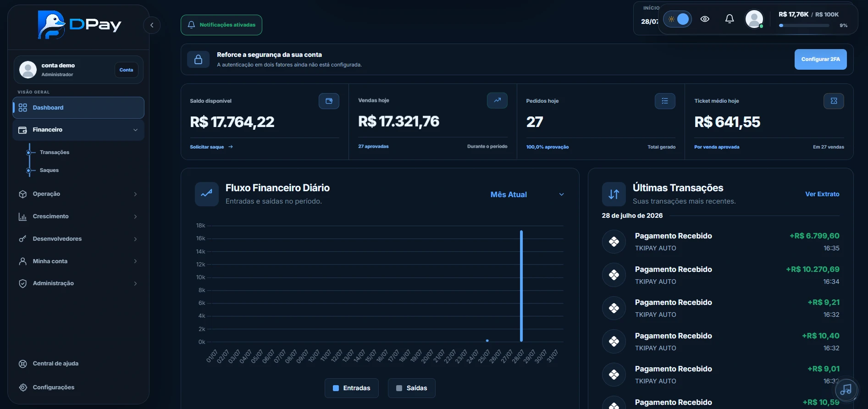Open Transações in the sidebar
The image size is (868, 409).
pyautogui.click(x=55, y=152)
